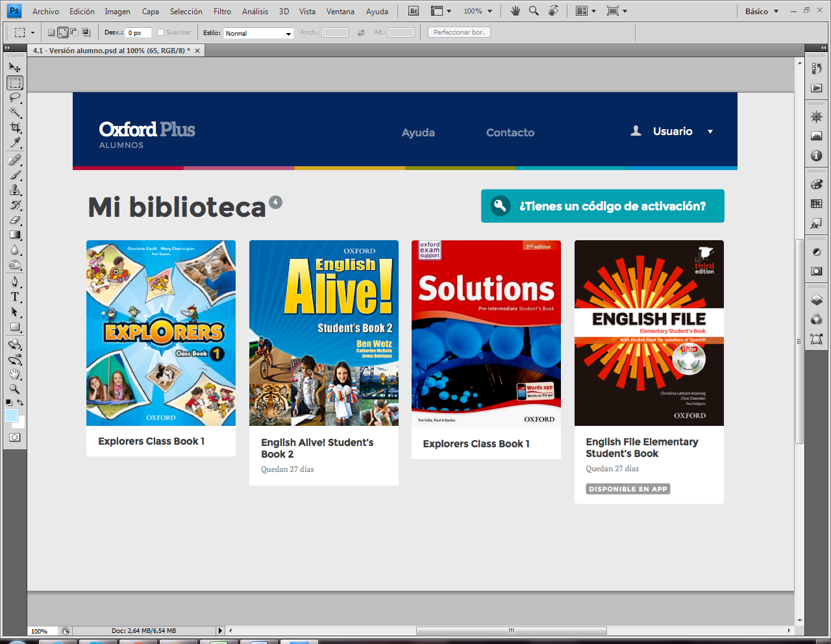831x644 pixels.
Task: Toggle Quick Mask mode in the toolbox
Action: tap(15, 437)
